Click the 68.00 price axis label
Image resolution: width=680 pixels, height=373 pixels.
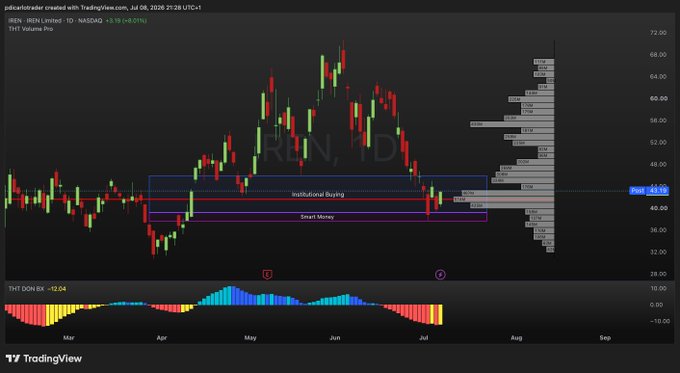click(658, 55)
